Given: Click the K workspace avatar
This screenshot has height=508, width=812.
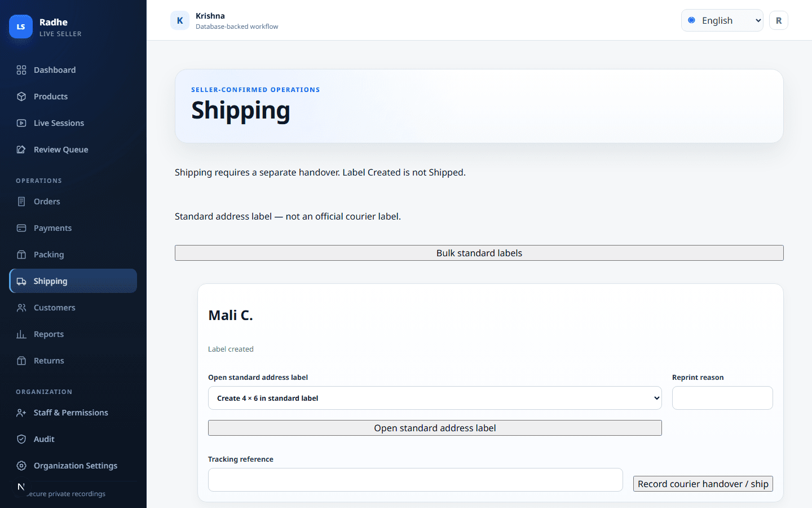Looking at the screenshot, I should [x=180, y=20].
